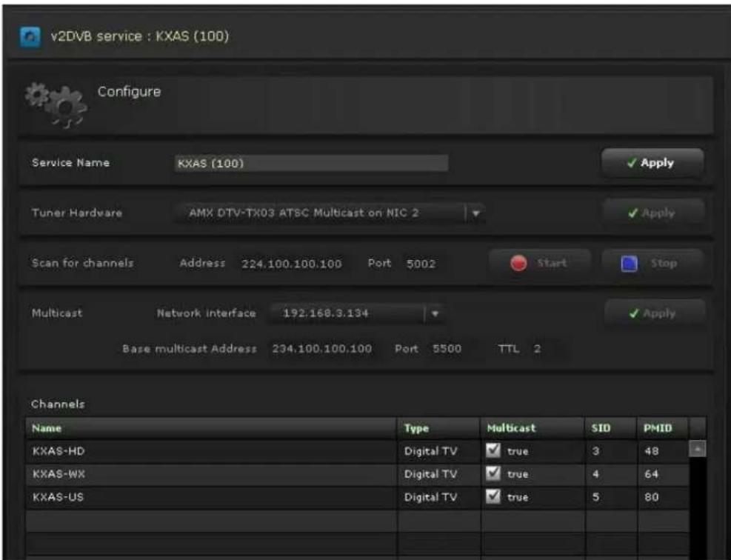731x560 pixels.
Task: Select the KXAS-HD channel row
Action: pos(357,451)
